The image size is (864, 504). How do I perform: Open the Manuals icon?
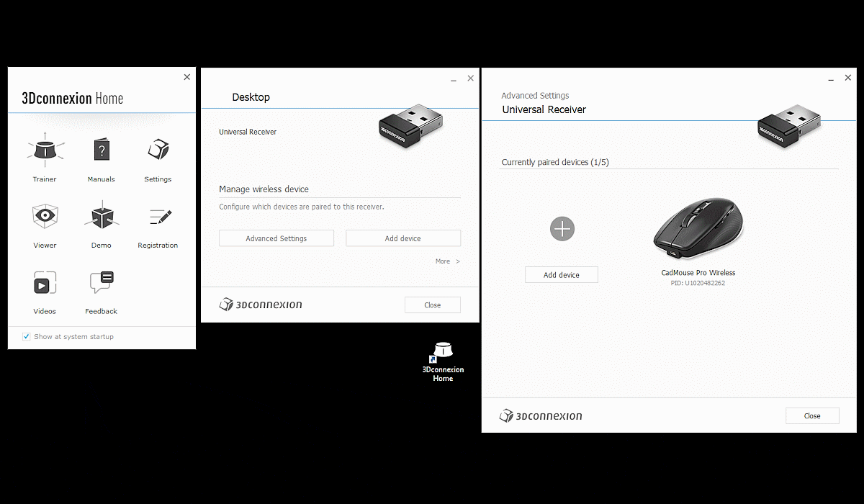(102, 150)
